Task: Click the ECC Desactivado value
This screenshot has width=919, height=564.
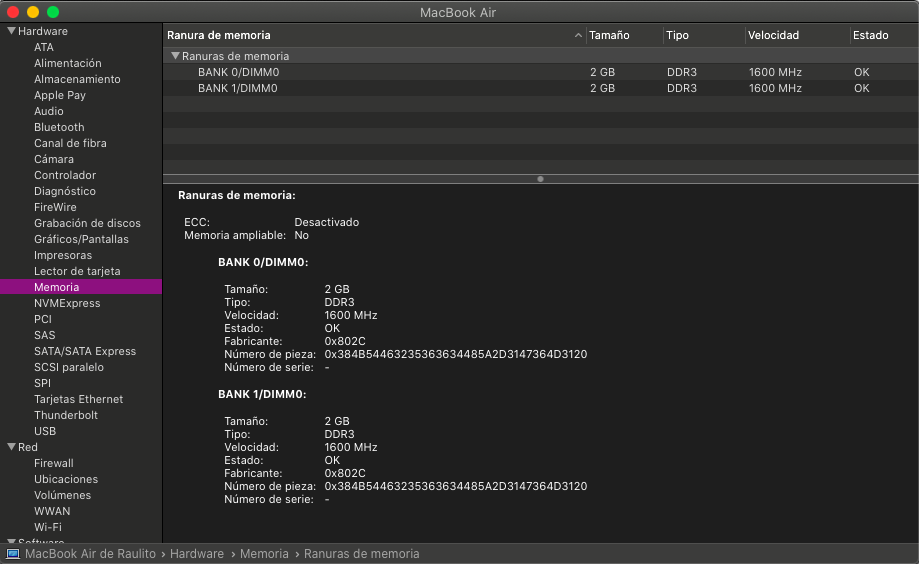Action: tap(326, 222)
